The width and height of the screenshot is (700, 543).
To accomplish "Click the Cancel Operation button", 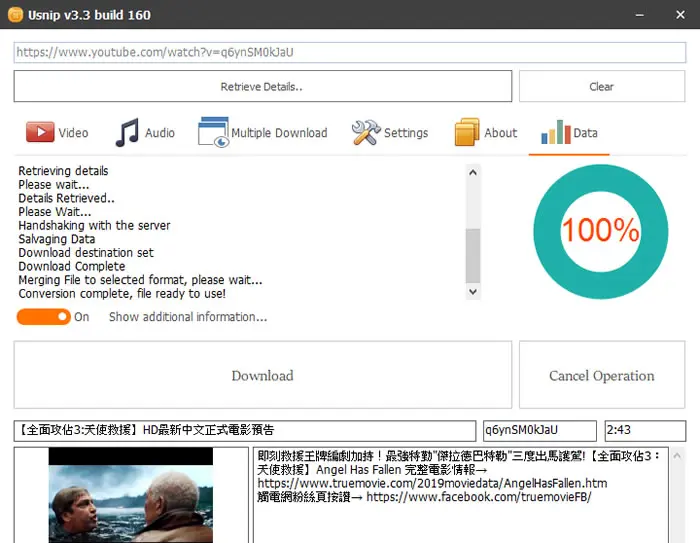I will tap(602, 375).
